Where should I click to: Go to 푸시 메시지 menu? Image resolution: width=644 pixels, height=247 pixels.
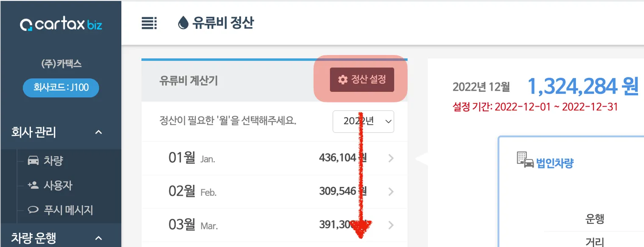click(68, 210)
